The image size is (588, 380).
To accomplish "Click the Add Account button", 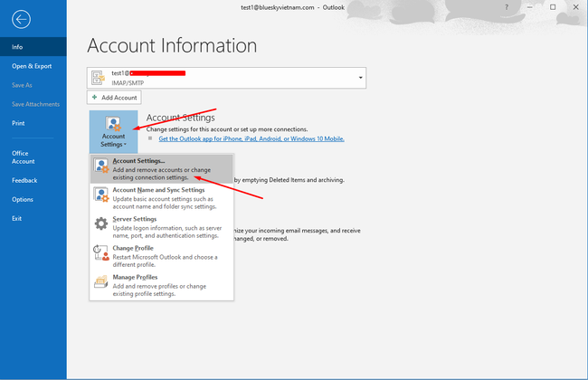I will coord(114,98).
